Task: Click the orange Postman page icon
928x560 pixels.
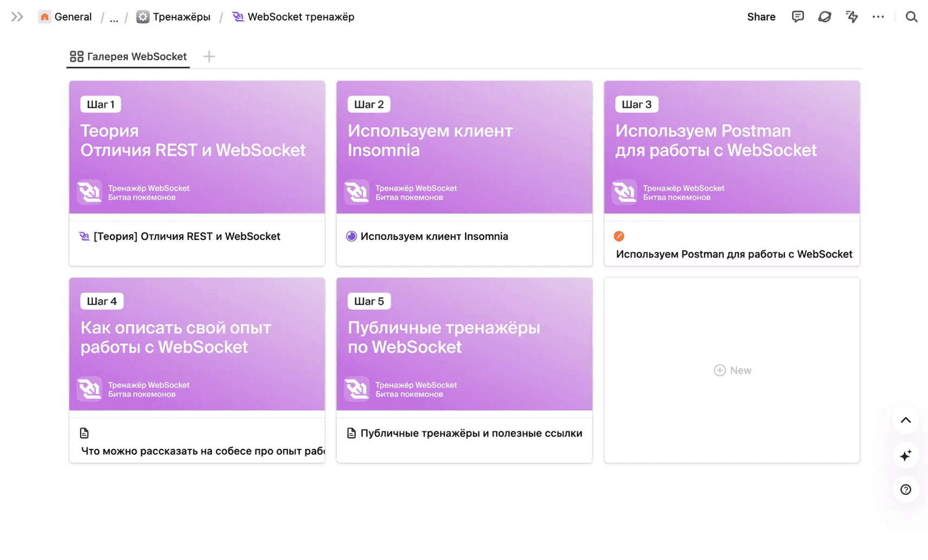Action: (x=619, y=236)
